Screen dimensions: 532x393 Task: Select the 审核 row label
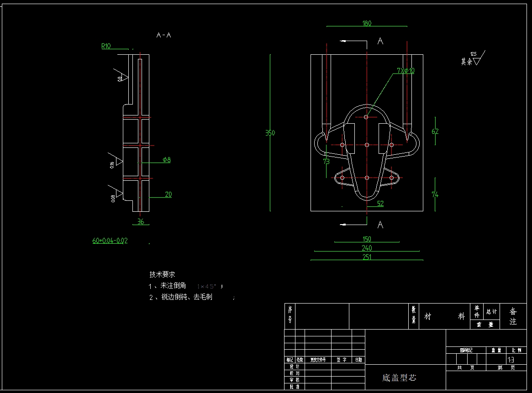[x=295, y=380]
